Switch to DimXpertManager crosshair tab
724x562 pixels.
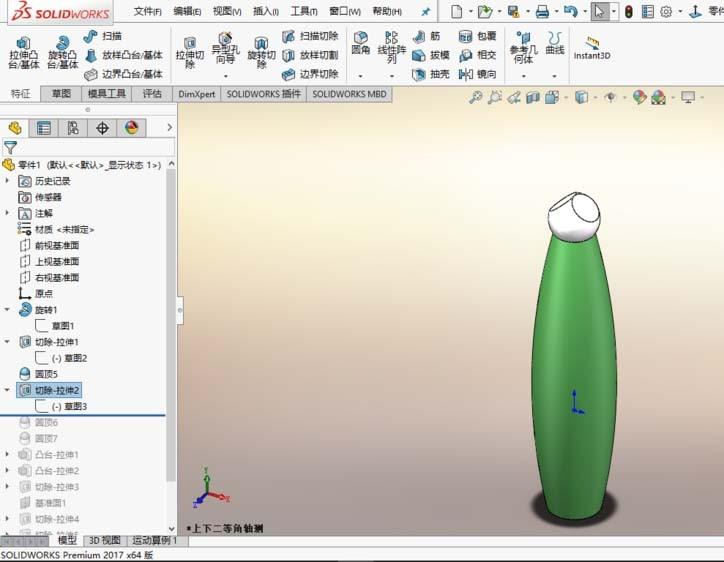[102, 128]
